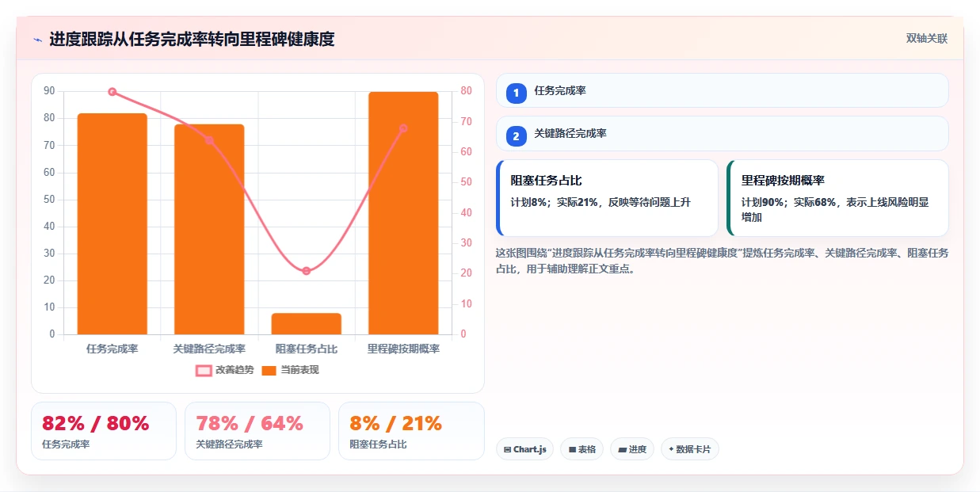Image resolution: width=980 pixels, height=492 pixels.
Task: Click the title 进度跟踪从任务完成率转向里程碑健康度
Action: pos(192,40)
